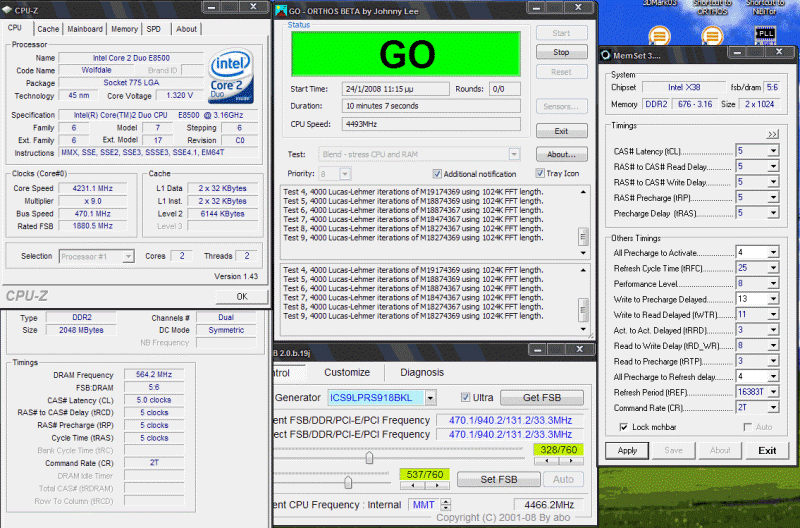Click the CPU Speed 4493MHz field

coord(431,124)
